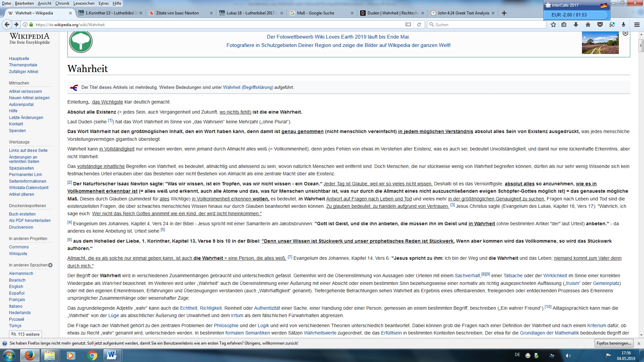This screenshot has width=644, height=362.
Task: Open the Wikidata-Datenobjekt sidebar link
Action: [x=29, y=188]
